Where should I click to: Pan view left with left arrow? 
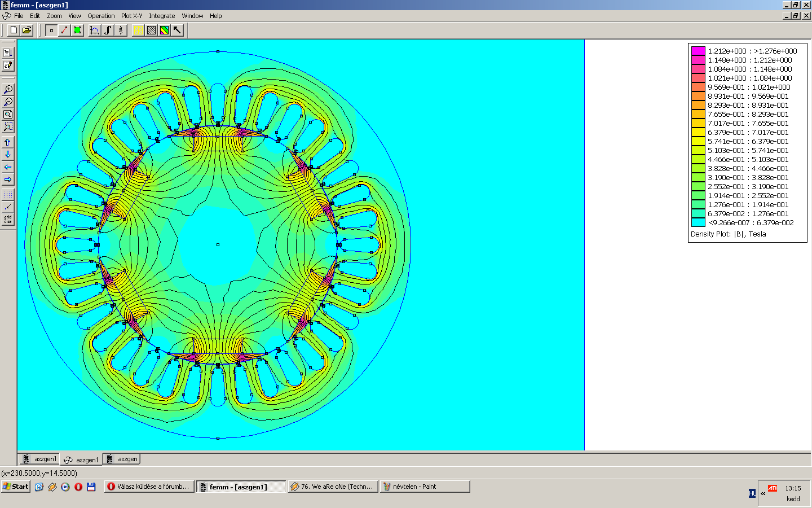coord(8,167)
